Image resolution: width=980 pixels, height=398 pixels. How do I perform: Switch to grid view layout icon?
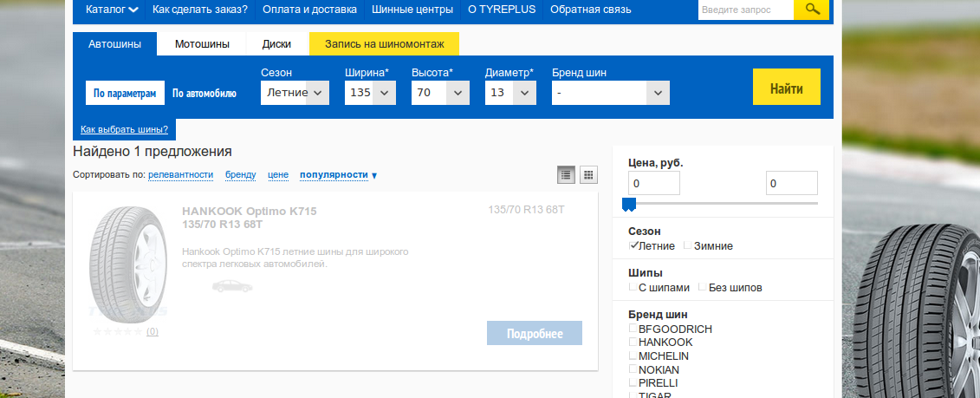588,175
